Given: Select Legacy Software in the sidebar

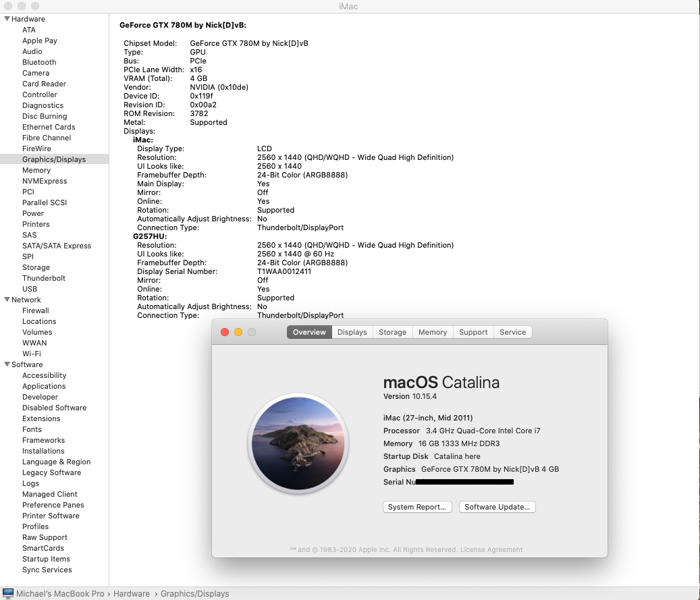Looking at the screenshot, I should coord(52,472).
